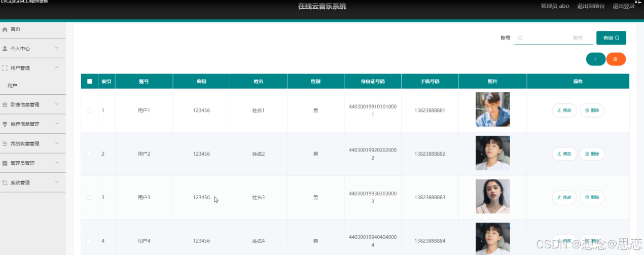Check the checkbox for row 用户3
The image size is (644, 255).
89,198
